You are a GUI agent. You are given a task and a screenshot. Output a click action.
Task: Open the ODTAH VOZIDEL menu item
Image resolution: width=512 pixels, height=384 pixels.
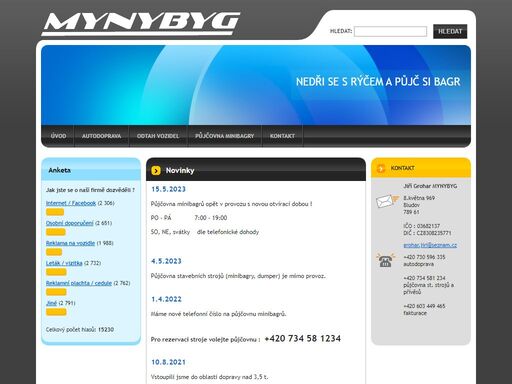click(158, 136)
